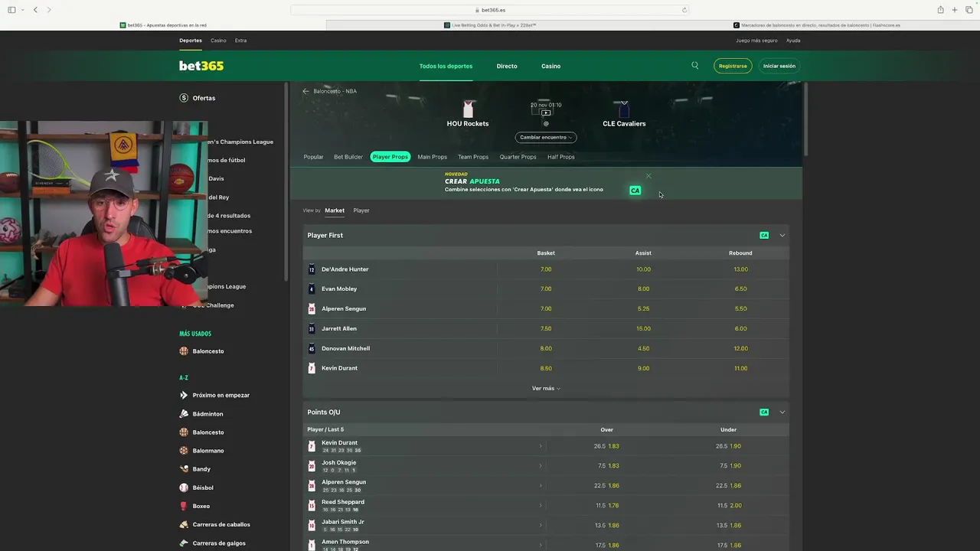Switch to the Bet Builder tab
The height and width of the screenshot is (551, 980).
(x=348, y=157)
